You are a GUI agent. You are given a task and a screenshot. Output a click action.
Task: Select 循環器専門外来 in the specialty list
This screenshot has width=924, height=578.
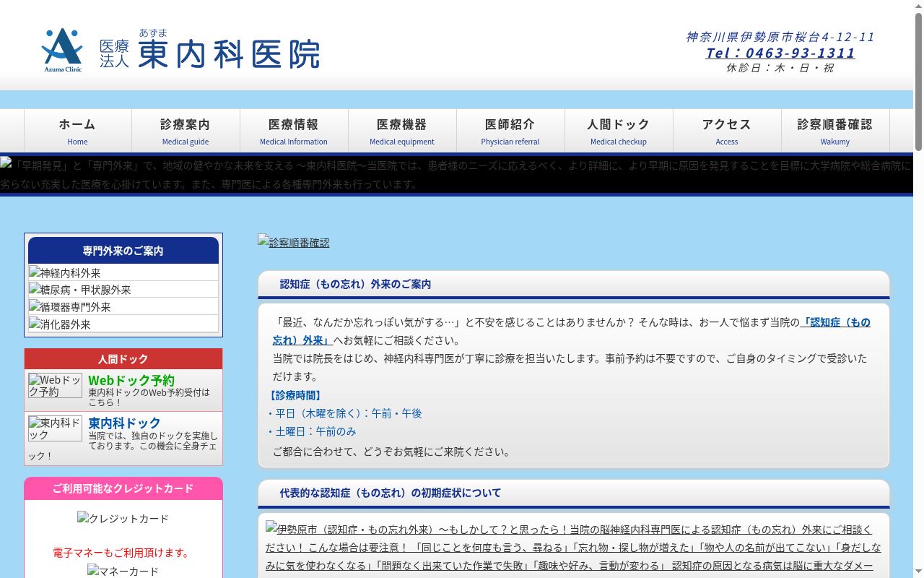point(123,306)
